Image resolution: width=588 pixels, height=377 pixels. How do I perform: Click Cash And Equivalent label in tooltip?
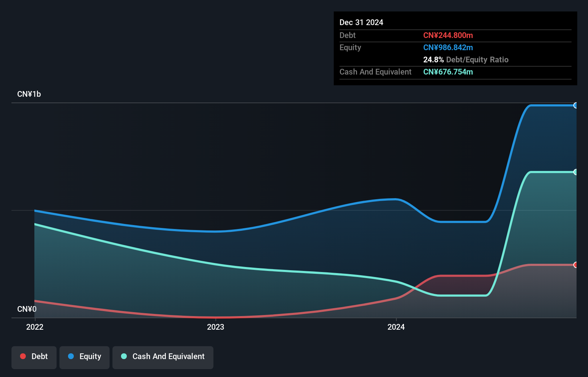tap(375, 72)
